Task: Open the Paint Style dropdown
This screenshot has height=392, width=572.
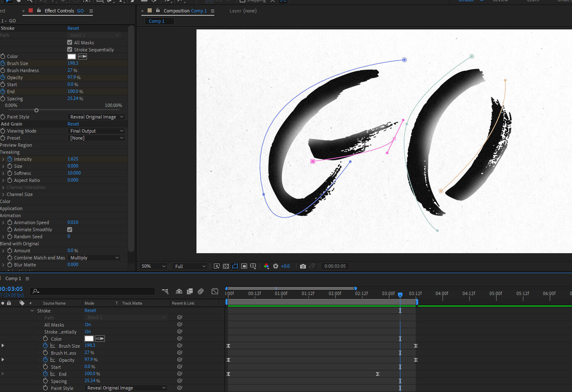Action: click(96, 117)
